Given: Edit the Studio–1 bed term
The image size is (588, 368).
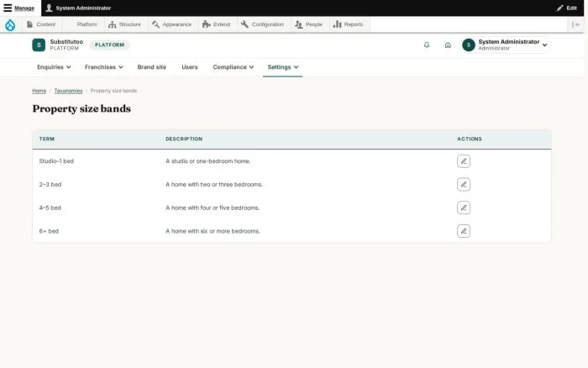Looking at the screenshot, I should (464, 161).
